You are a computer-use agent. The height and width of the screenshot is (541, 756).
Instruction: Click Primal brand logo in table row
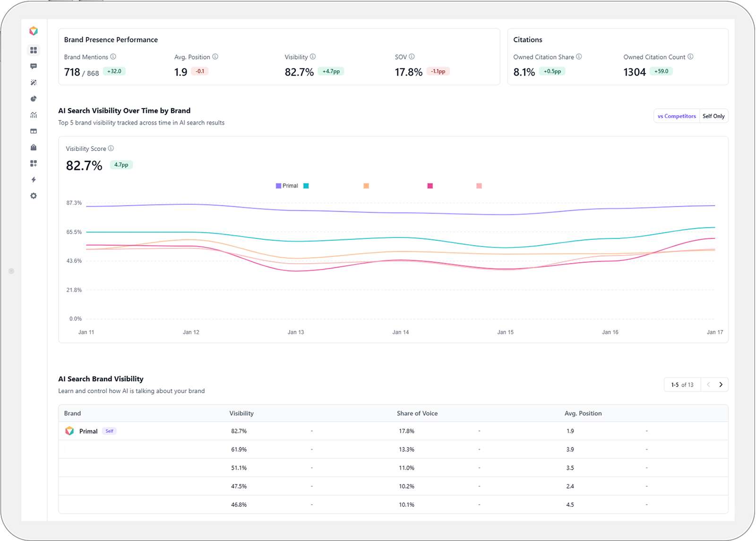click(x=69, y=431)
